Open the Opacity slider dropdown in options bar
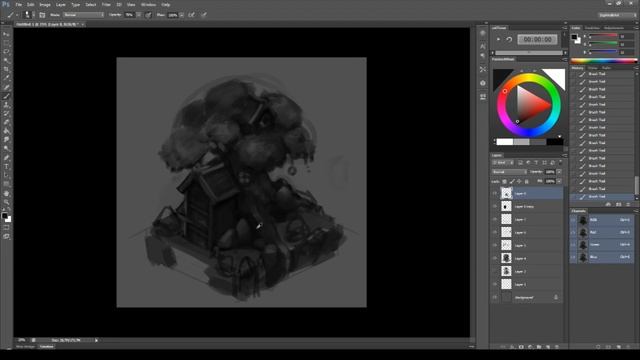Screen dimensions: 640x360 139,15
